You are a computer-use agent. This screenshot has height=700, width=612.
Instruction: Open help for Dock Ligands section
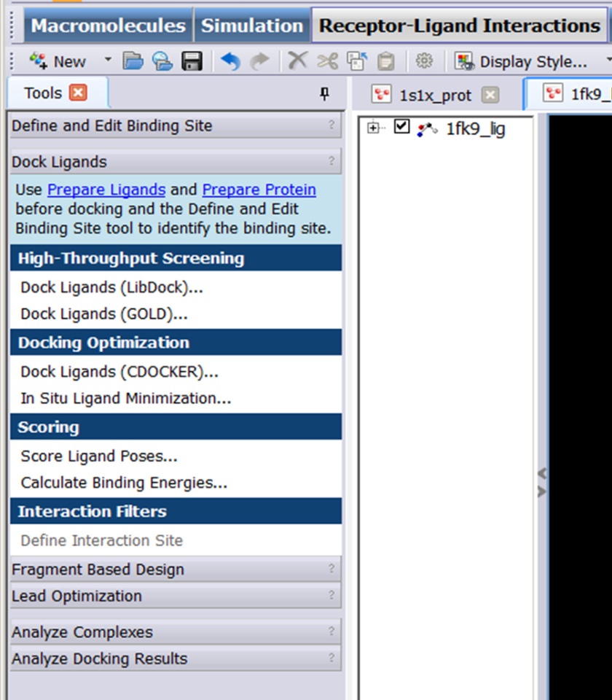[x=331, y=160]
